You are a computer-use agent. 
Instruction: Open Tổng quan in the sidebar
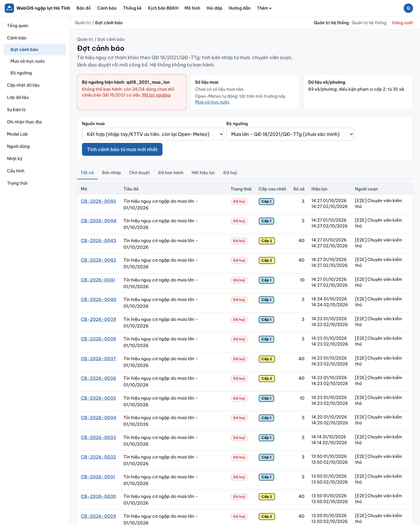coord(35,26)
